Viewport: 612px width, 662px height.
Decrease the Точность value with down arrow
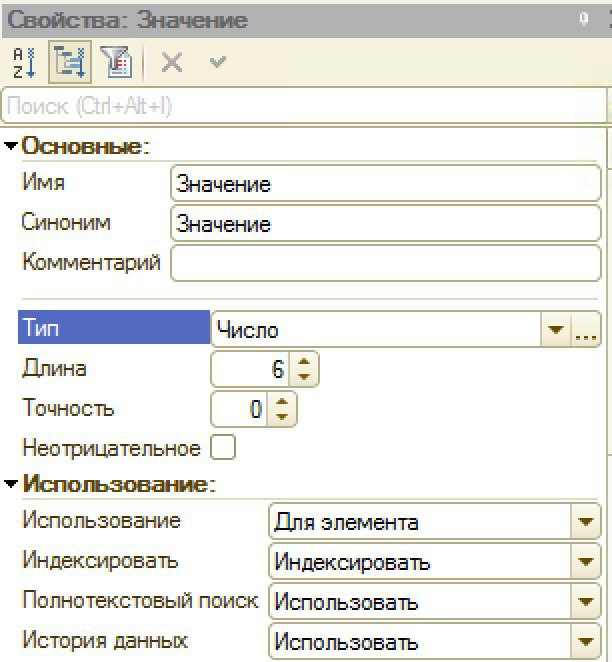tap(282, 417)
